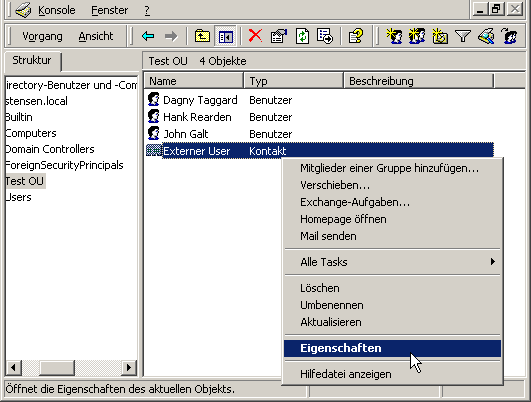Click the forward arrow toolbar icon
Viewport: 531px width, 402px height.
pos(171,36)
